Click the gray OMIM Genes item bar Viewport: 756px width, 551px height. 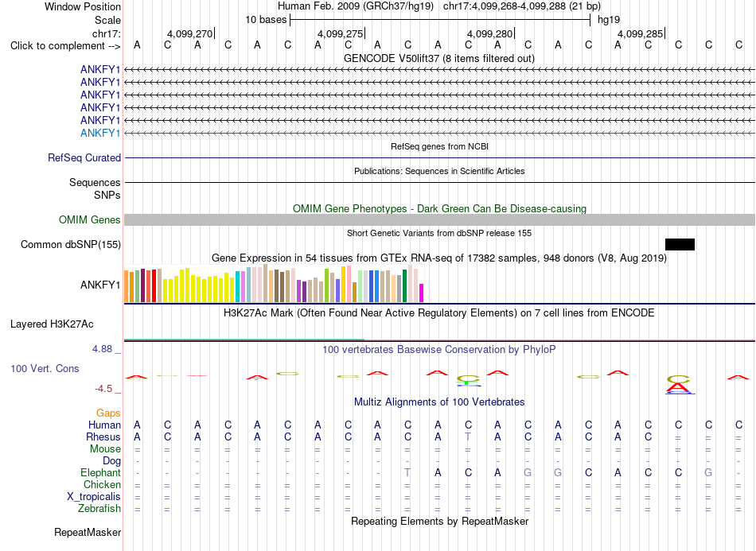pyautogui.click(x=439, y=219)
